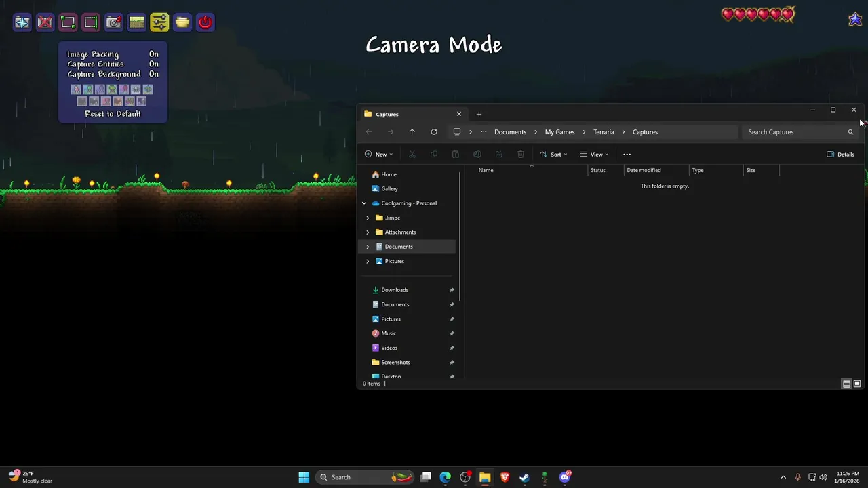Click the navigation pane scrollbar
Viewport: 868px width, 488px height.
[x=460, y=237]
